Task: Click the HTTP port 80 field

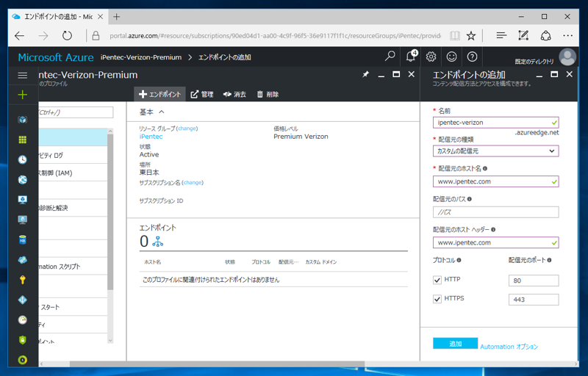Action: [x=534, y=281]
